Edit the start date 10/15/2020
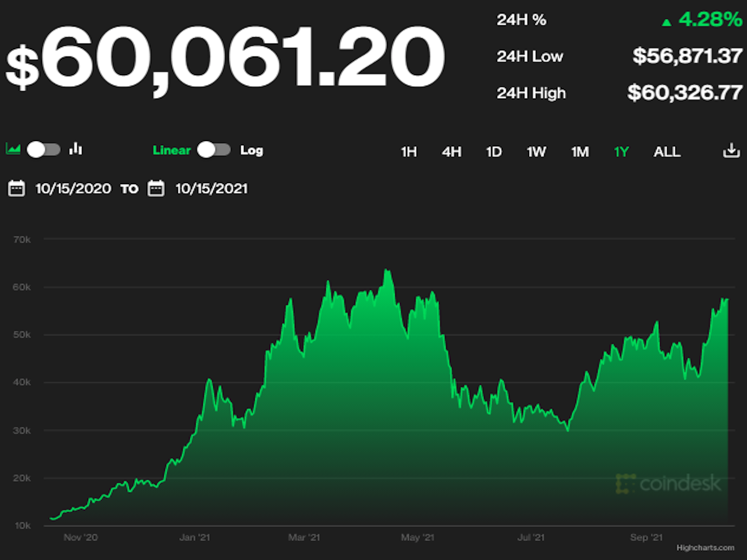 (73, 189)
